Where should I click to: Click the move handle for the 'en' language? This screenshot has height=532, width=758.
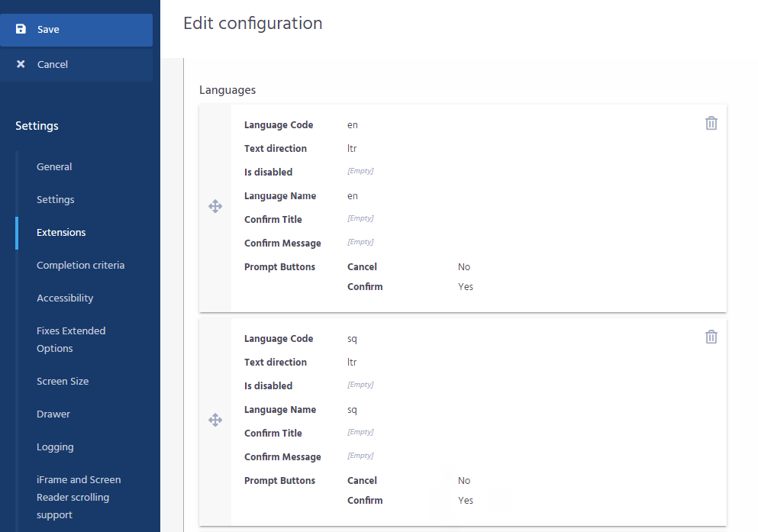click(x=215, y=206)
